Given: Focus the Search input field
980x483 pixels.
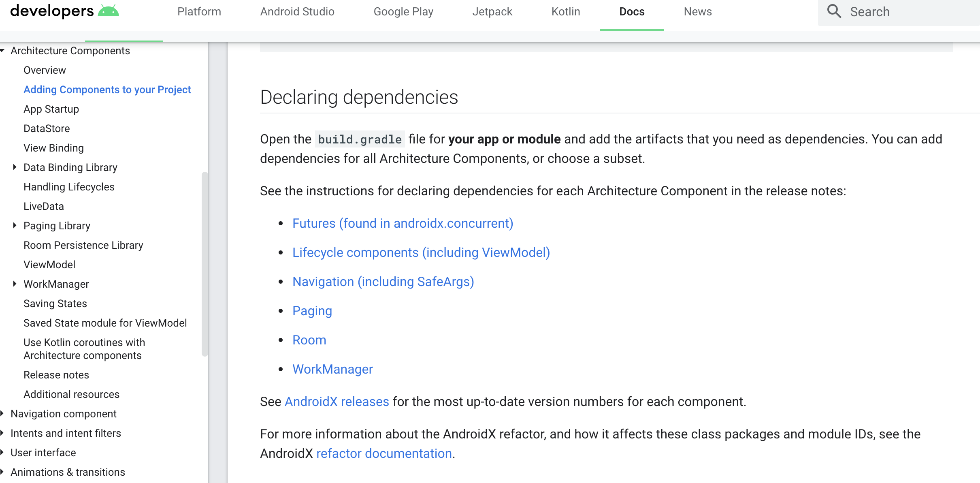Looking at the screenshot, I should coord(911,12).
